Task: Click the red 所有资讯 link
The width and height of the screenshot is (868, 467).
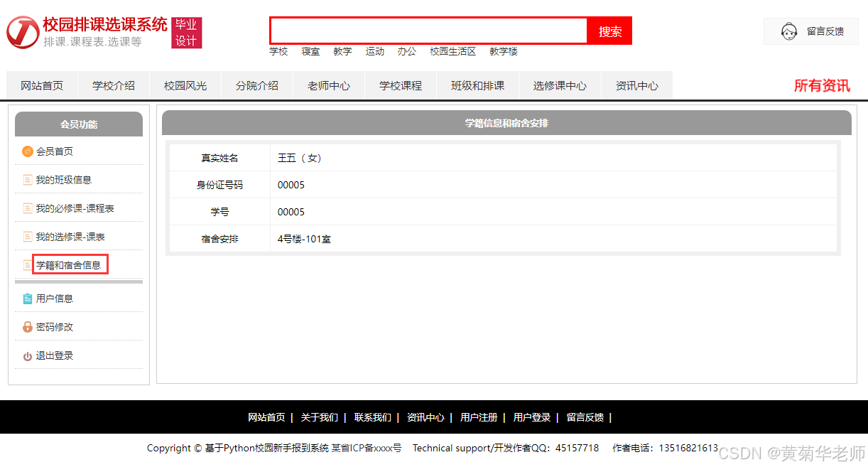Action: [x=822, y=85]
